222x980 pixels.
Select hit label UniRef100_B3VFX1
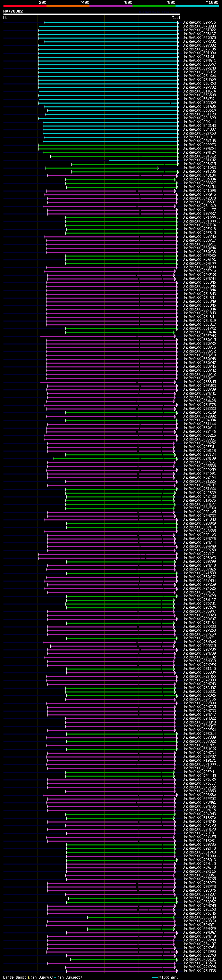coord(199,99)
